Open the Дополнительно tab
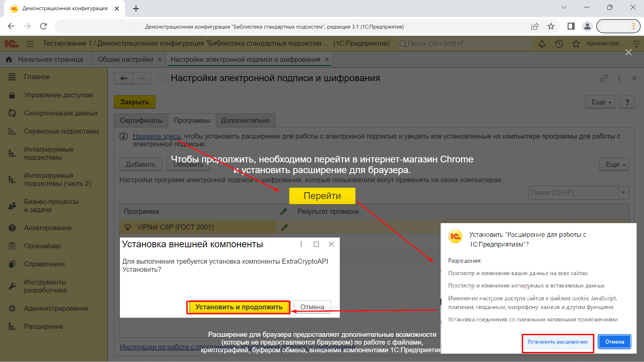The height and width of the screenshot is (362, 644). coord(245,120)
